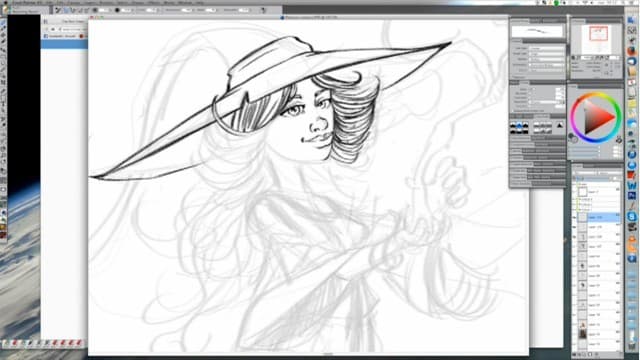
Task: Hide the highlighted layer via its eye
Action: (575, 217)
